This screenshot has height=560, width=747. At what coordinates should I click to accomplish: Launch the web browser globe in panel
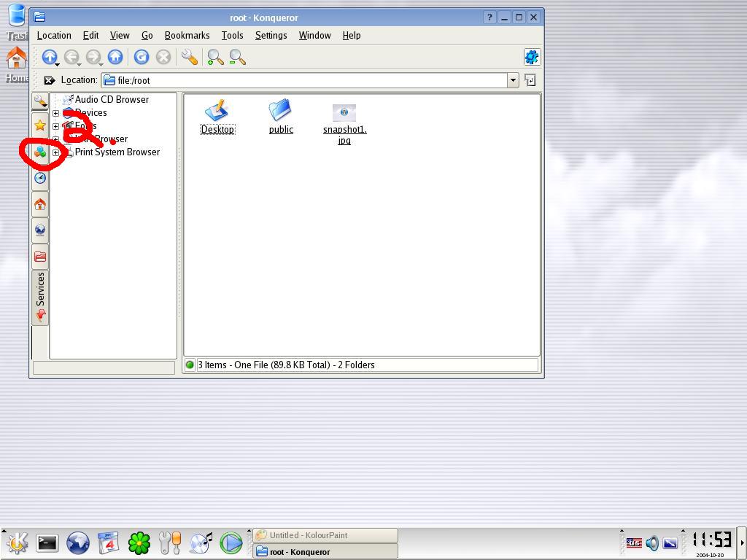(77, 542)
